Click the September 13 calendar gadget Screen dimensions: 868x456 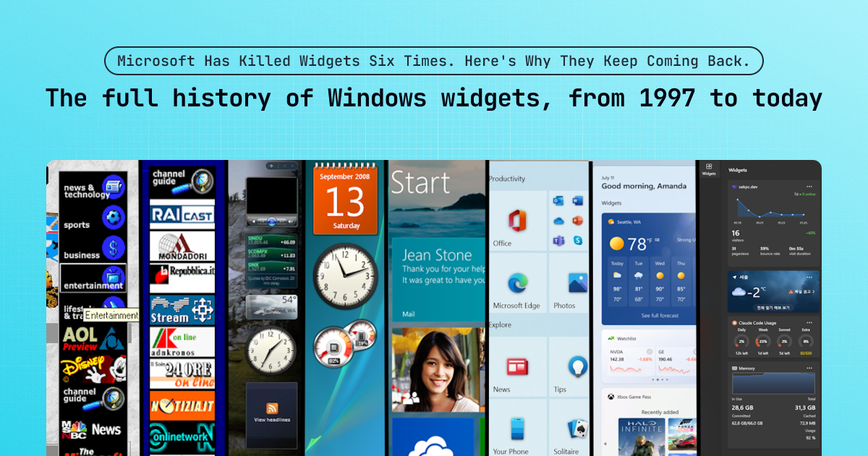click(345, 200)
